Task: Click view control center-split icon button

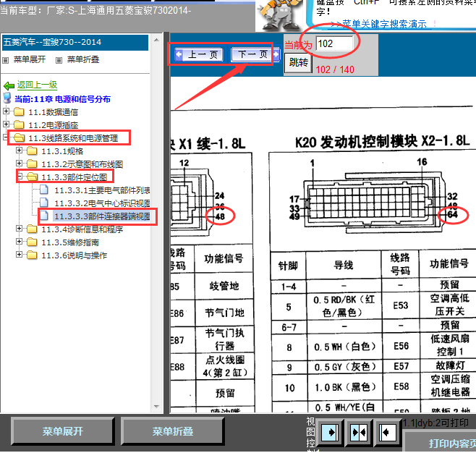Action: (359, 432)
